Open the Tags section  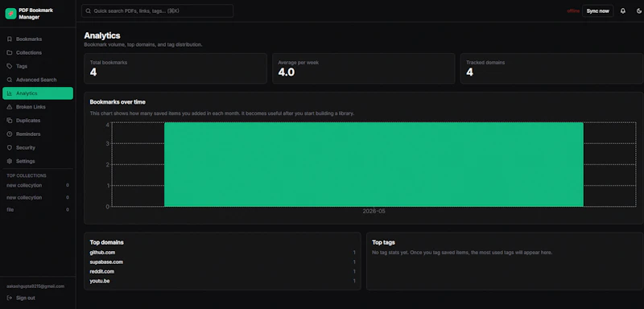pos(38,66)
